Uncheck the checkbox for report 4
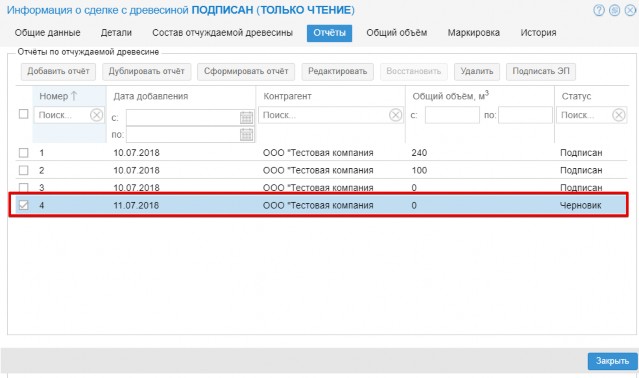The height and width of the screenshot is (378, 639). (x=24, y=205)
